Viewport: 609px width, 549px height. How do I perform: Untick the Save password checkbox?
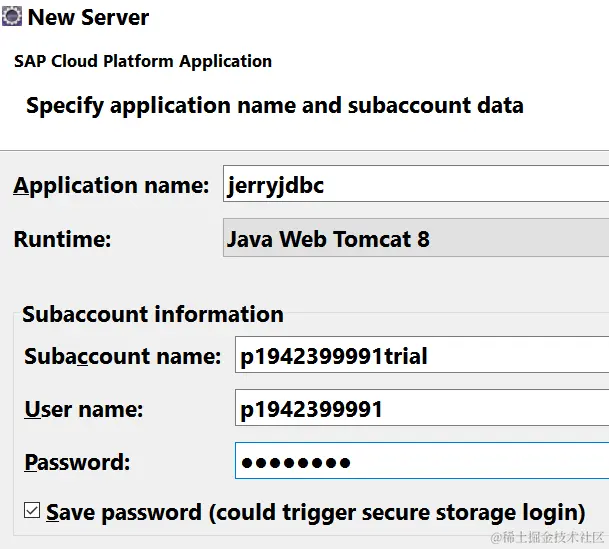coord(32,512)
